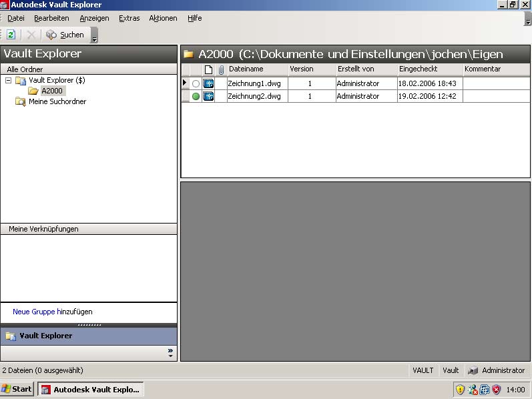Open the Datei menu

(16, 18)
